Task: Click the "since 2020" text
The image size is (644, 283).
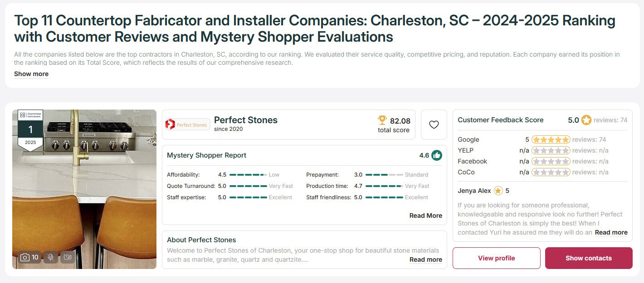Action: (x=229, y=129)
